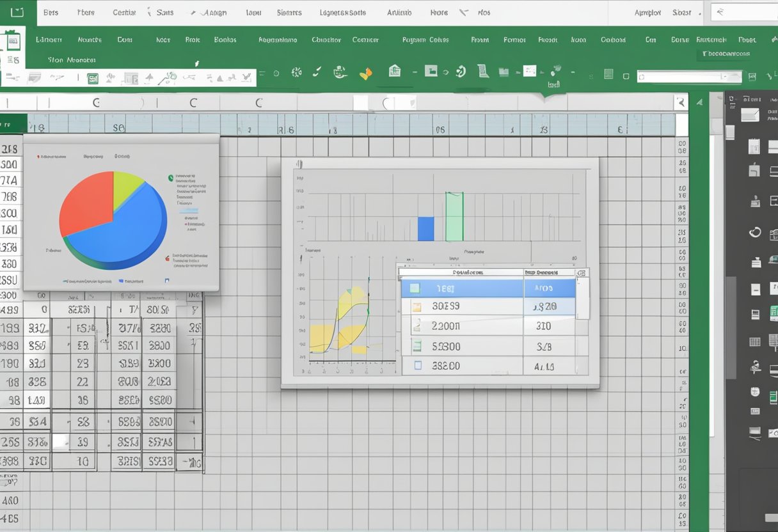
Task: Click the building icon in the green ribbon
Action: pos(395,71)
